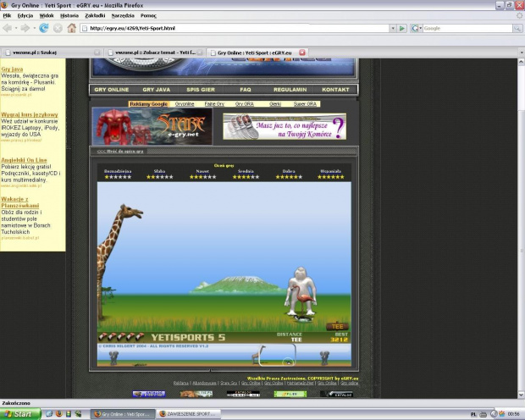Screen dimensions: 525x420
Task: Click the green PL.EU footer badge
Action: click(x=290, y=394)
